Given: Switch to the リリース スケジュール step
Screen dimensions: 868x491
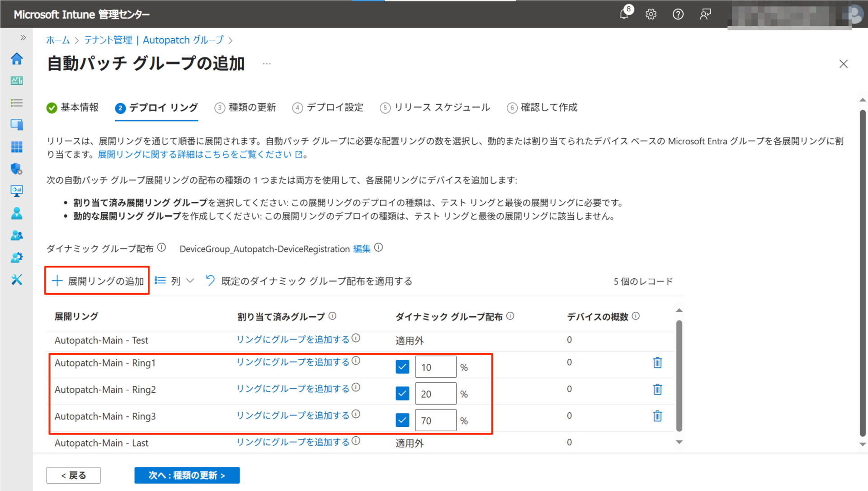Looking at the screenshot, I should click(x=442, y=108).
